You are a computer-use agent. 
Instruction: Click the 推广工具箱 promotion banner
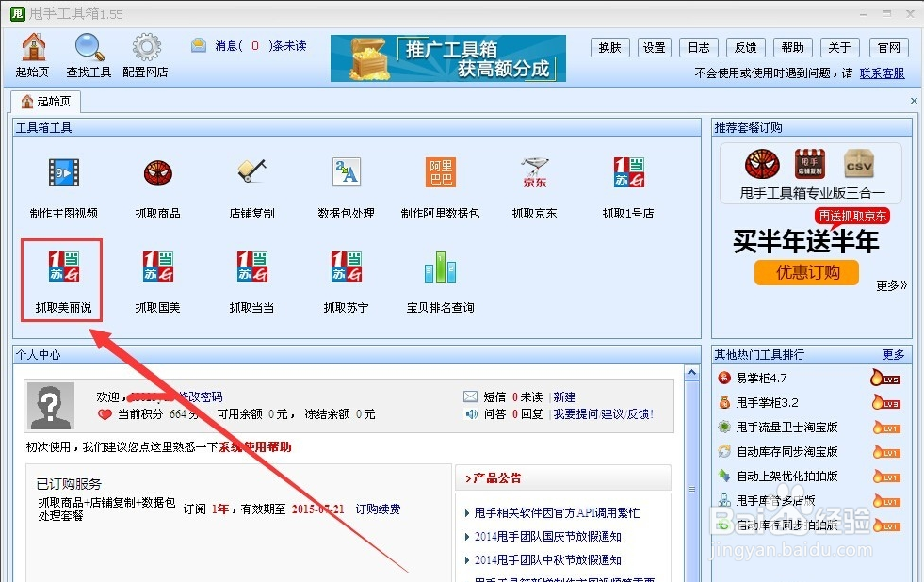[447, 58]
